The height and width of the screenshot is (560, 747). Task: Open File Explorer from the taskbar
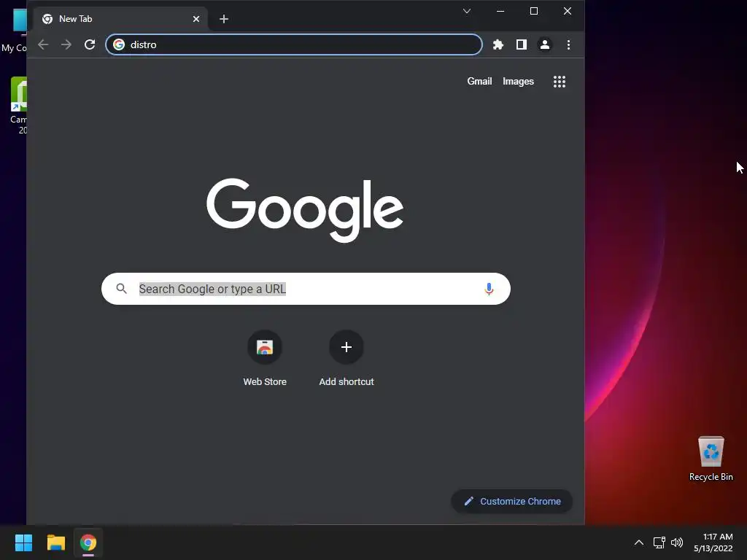tap(55, 542)
